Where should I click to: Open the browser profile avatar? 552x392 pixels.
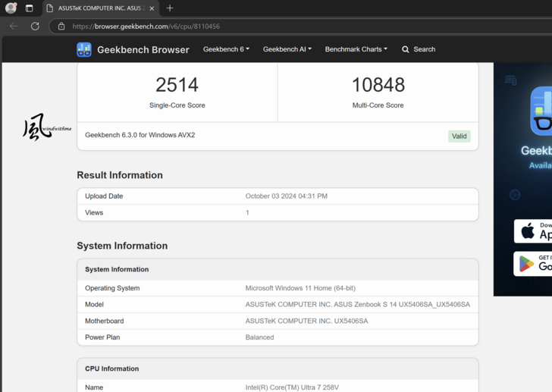[x=11, y=8]
